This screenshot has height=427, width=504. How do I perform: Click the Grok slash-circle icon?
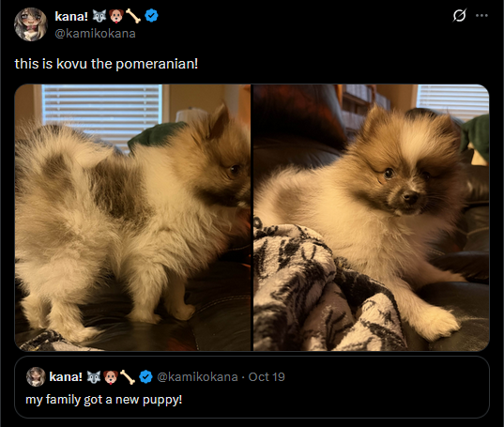[x=459, y=15]
